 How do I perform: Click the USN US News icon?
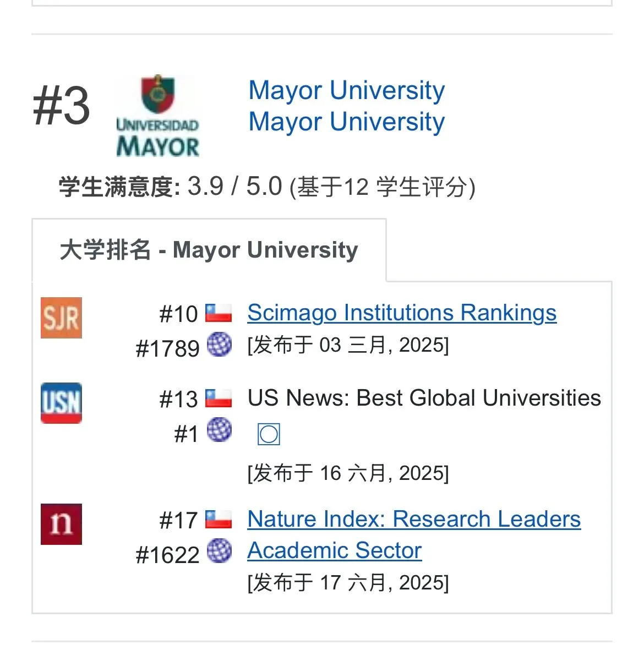(x=61, y=403)
